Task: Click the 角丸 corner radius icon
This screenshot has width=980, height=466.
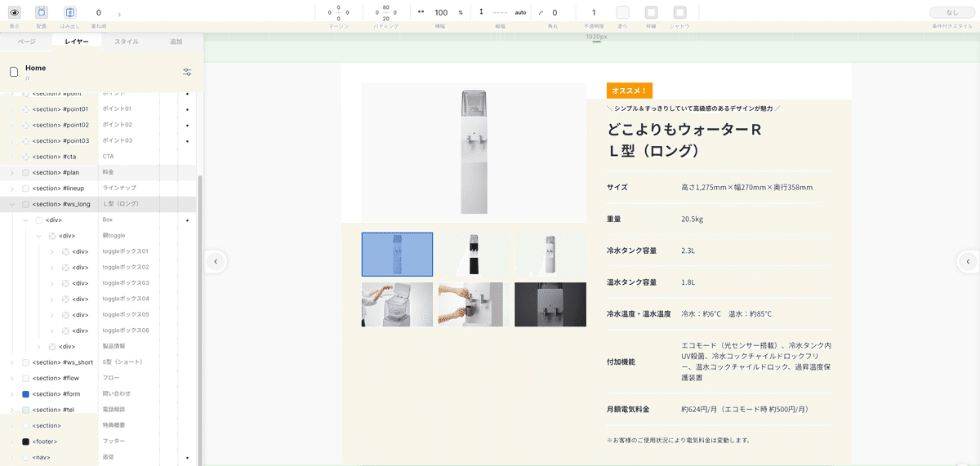Action: pos(541,13)
